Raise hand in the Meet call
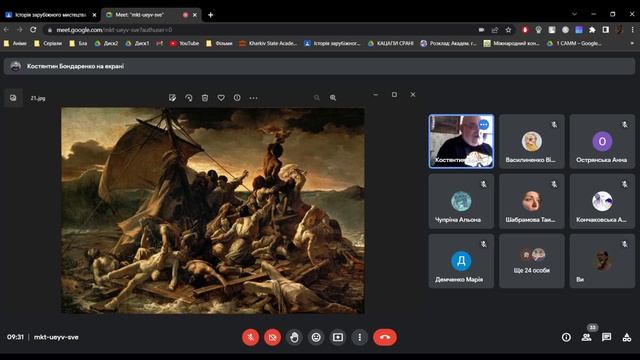The image size is (640, 360). 294,337
